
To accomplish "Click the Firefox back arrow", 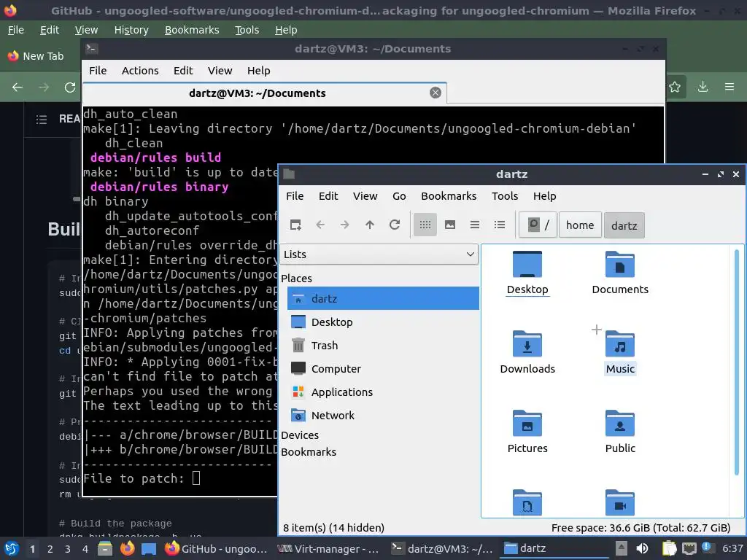I will pos(18,87).
